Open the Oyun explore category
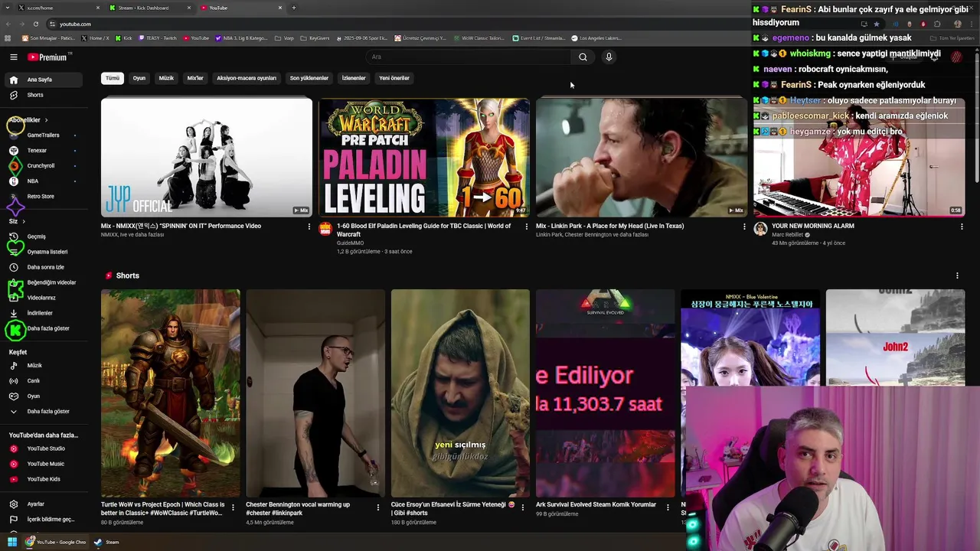 click(x=44, y=396)
